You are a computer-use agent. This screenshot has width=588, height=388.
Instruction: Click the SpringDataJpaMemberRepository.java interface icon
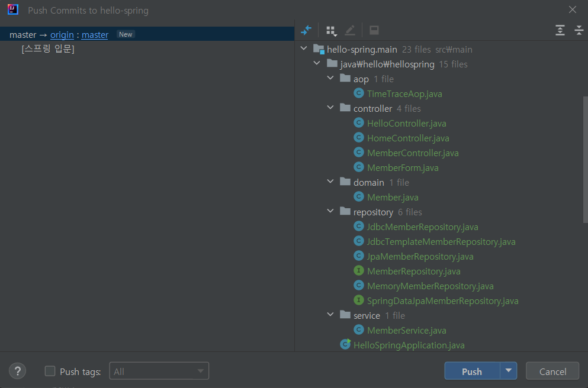click(358, 300)
